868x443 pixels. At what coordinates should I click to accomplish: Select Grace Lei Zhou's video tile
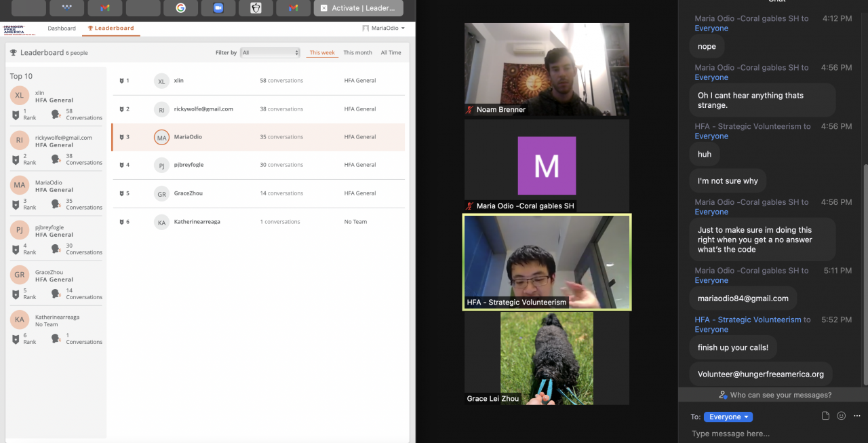coord(547,358)
